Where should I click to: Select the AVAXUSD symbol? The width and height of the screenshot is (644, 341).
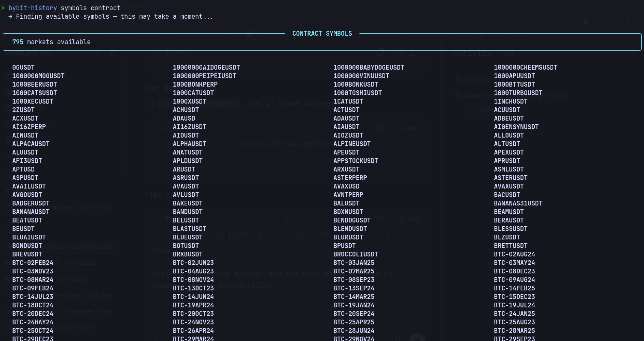coord(346,186)
